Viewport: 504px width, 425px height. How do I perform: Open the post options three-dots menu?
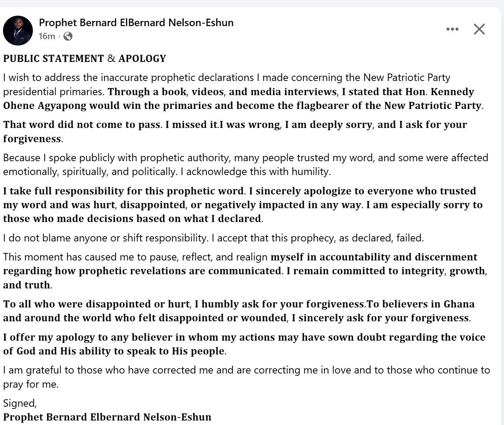coord(452,29)
